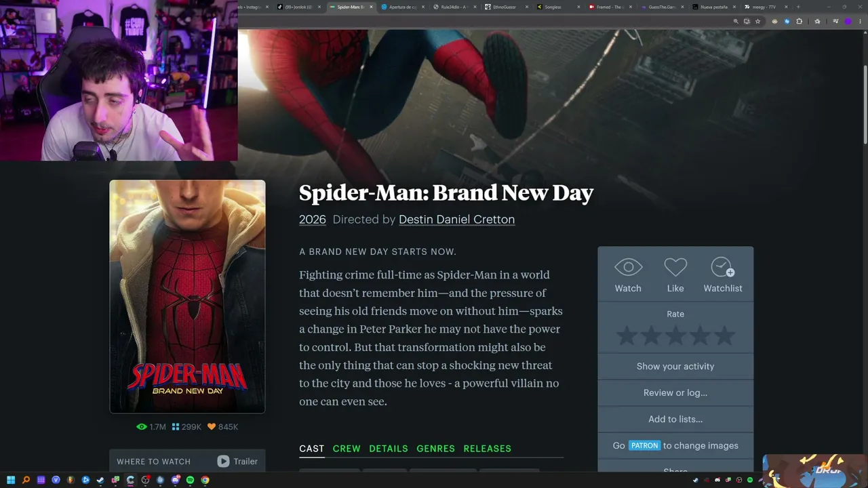Viewport: 868px width, 488px height.
Task: Switch to the meegy - TTV browser tab
Action: [x=767, y=7]
